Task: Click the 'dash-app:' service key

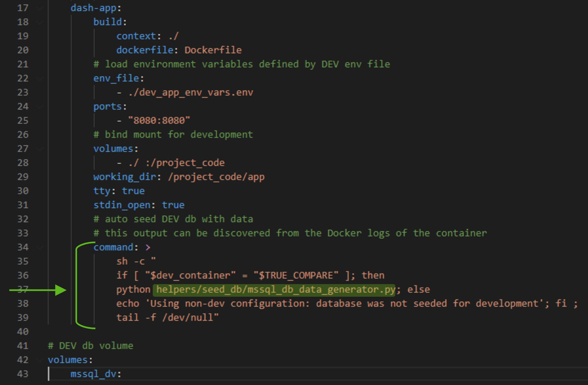Action: tap(96, 8)
